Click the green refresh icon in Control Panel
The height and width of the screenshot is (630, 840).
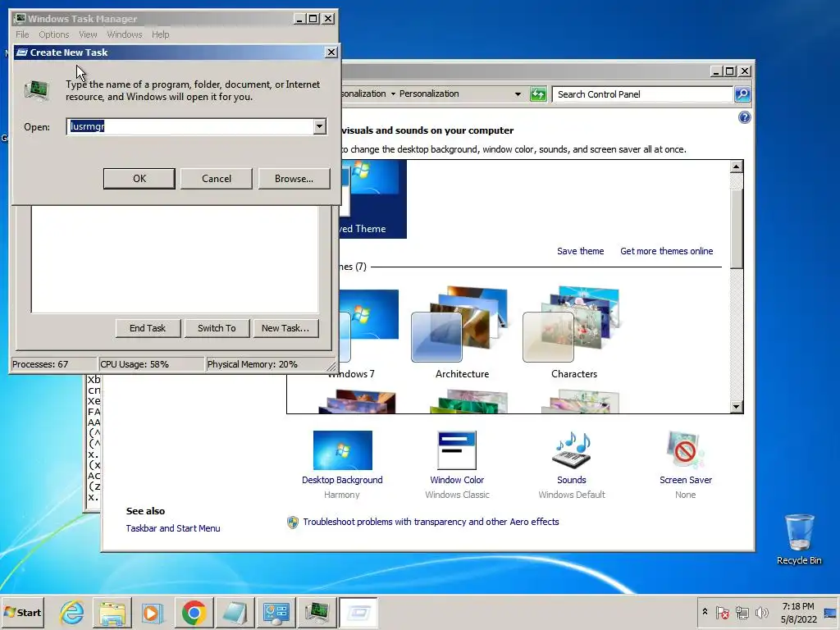538,94
